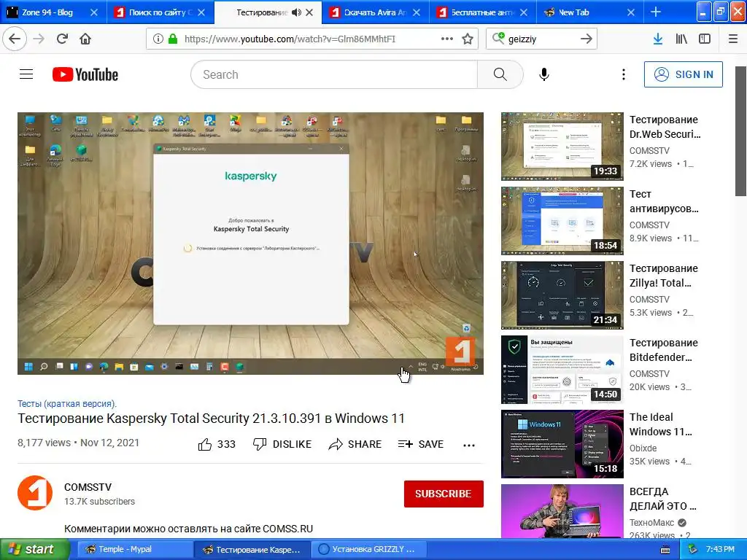
Task: Open The Ideal Windows 11 thumbnail
Action: (x=562, y=444)
